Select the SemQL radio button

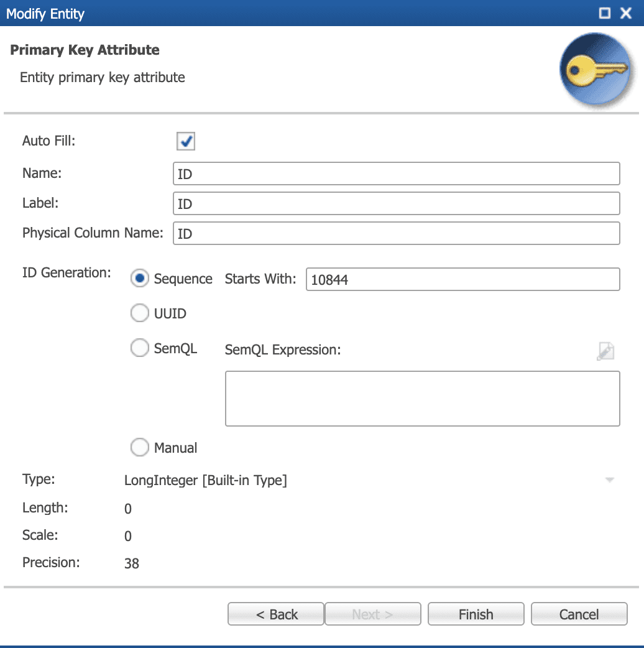coord(140,348)
